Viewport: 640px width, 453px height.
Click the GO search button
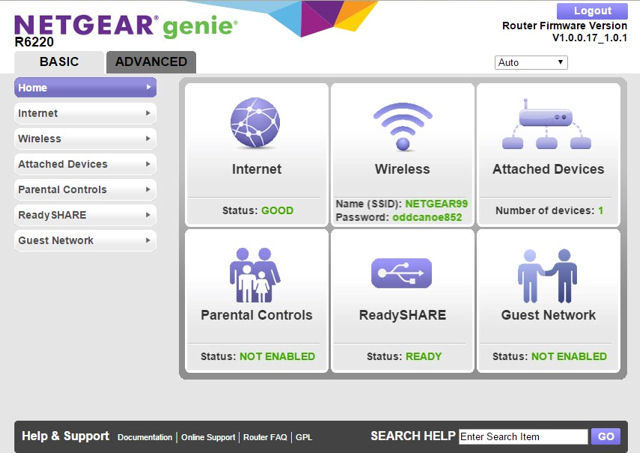click(606, 436)
